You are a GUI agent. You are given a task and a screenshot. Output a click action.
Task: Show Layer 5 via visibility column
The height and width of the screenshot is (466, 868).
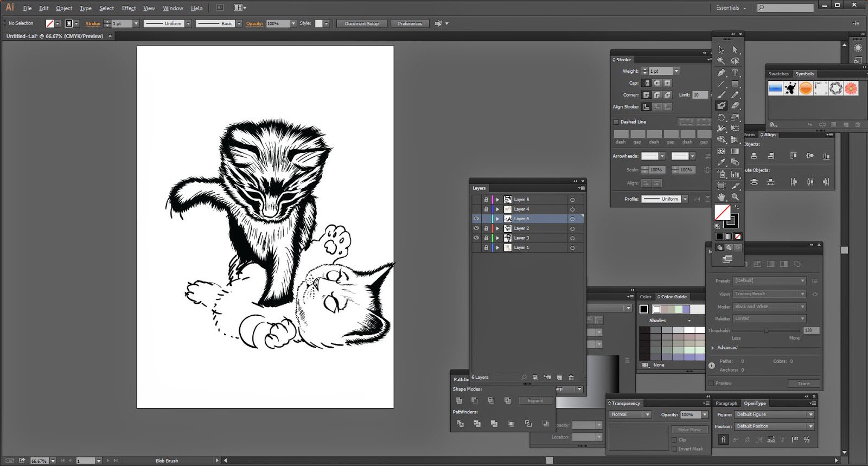pyautogui.click(x=476, y=200)
